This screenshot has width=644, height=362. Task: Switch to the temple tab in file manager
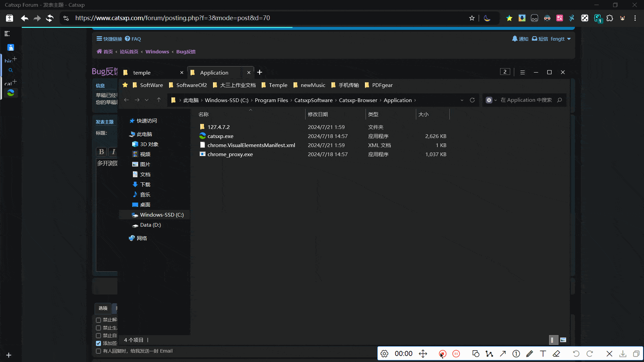152,73
